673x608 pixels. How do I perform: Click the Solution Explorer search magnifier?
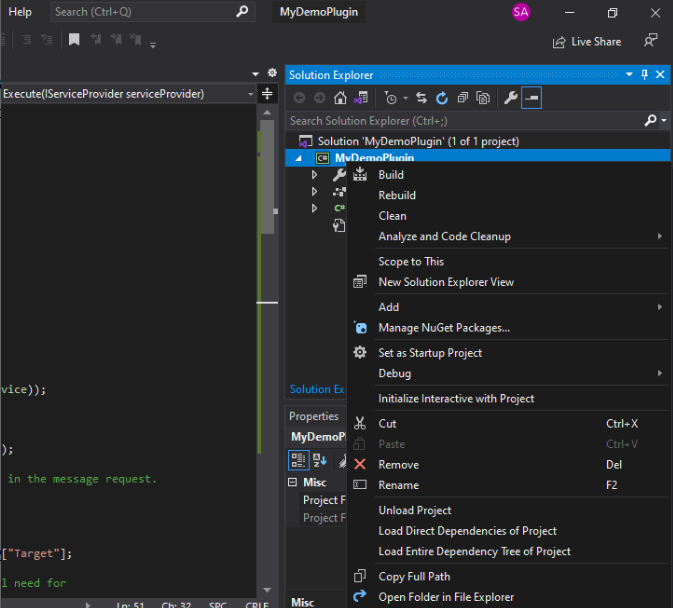pos(650,121)
